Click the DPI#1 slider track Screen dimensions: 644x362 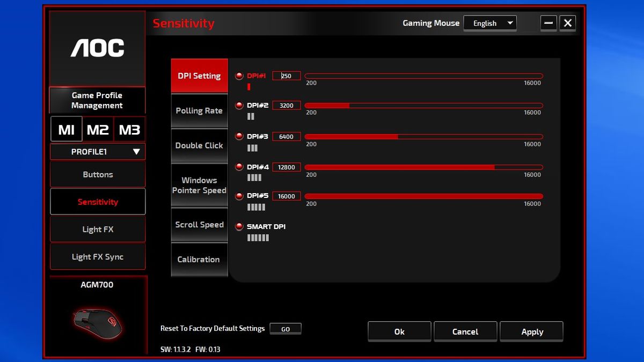coord(424,76)
